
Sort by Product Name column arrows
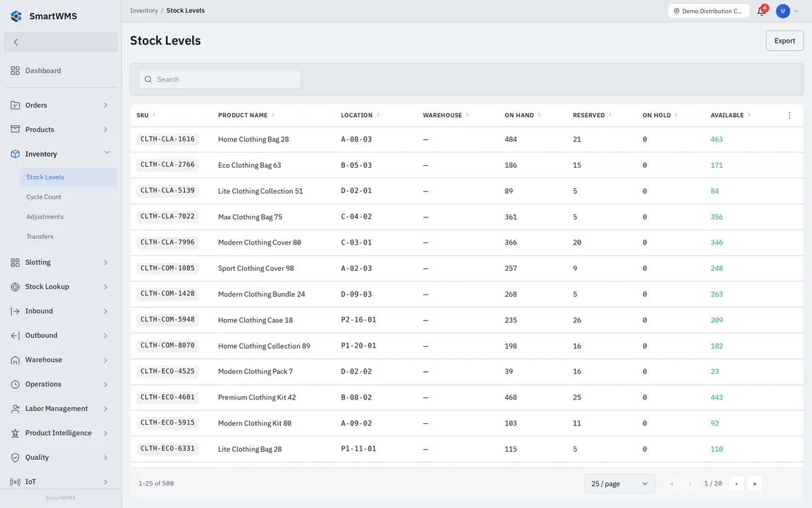tap(273, 115)
